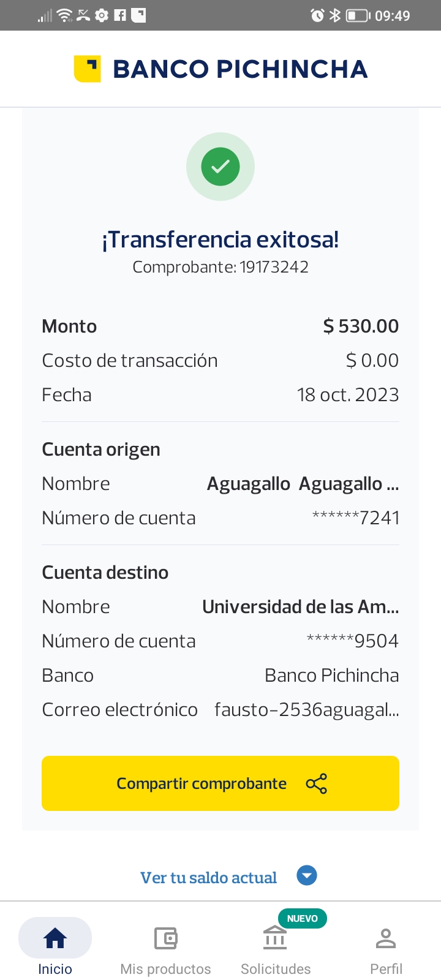
Task: Open the Perfil person icon
Action: (386, 938)
